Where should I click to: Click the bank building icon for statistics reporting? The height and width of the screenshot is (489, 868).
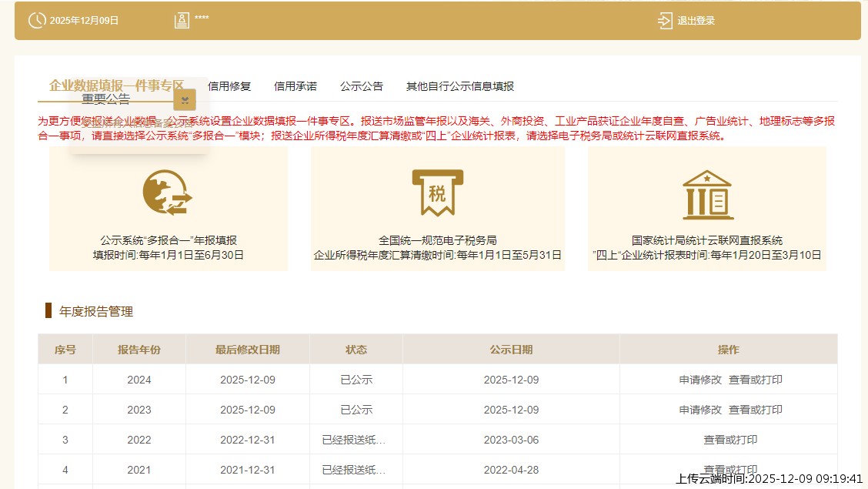coord(707,194)
